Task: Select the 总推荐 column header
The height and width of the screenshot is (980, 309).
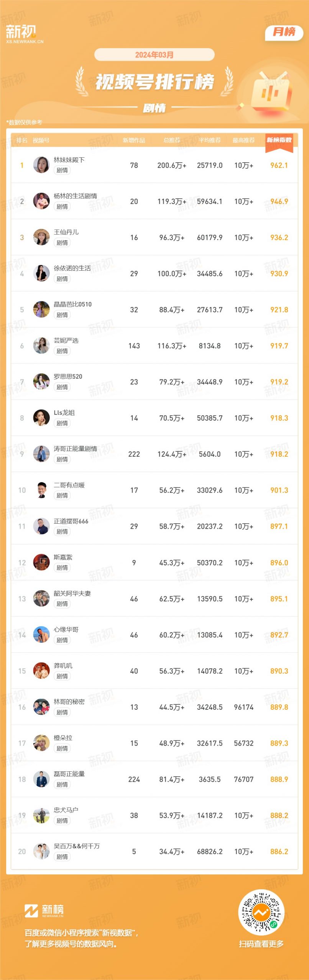Action: point(172,140)
